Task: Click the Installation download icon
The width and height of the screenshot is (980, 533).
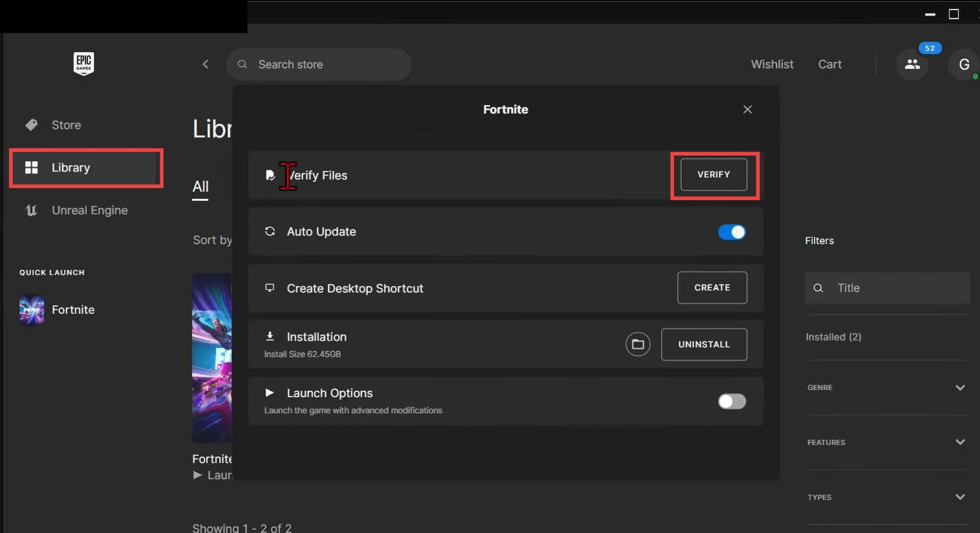Action: [270, 336]
